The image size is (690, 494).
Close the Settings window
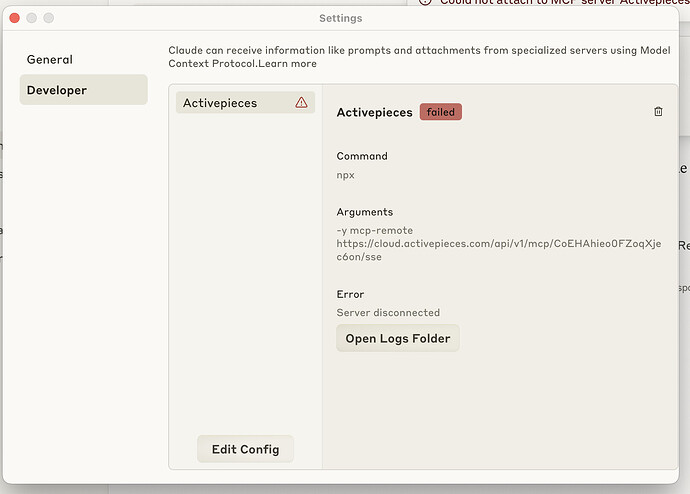coord(15,18)
